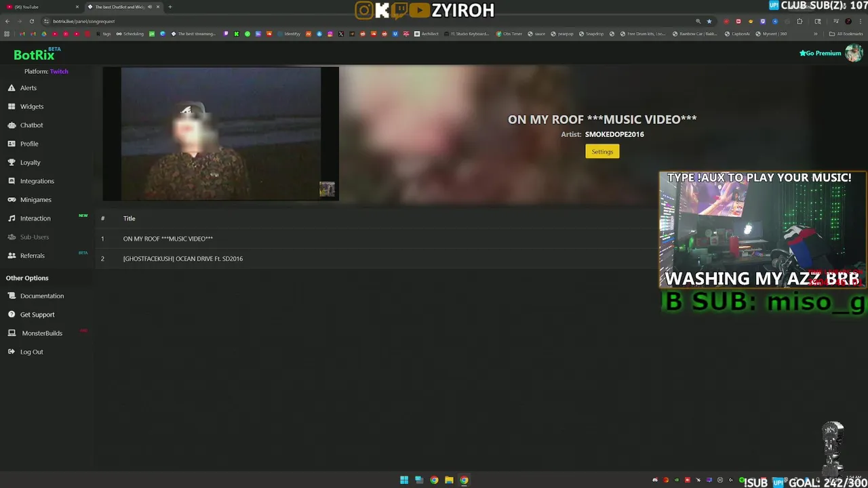Open the user avatar menu
Viewport: 868px width, 488px height.
click(x=854, y=53)
